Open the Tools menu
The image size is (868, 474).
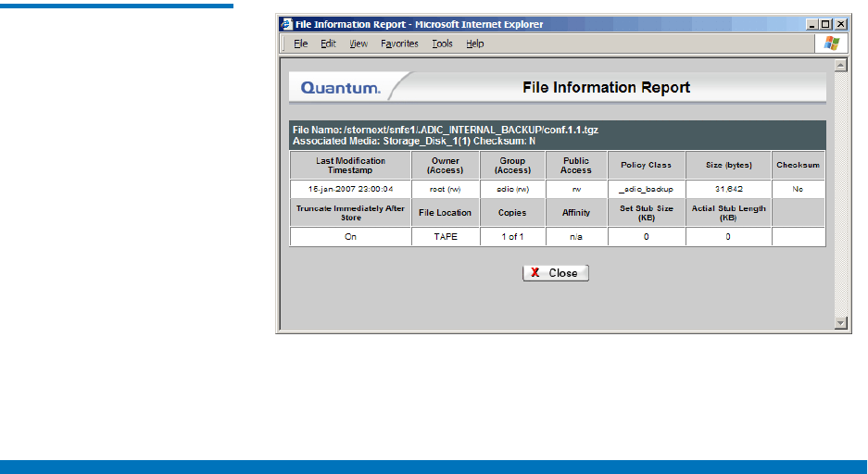[442, 44]
